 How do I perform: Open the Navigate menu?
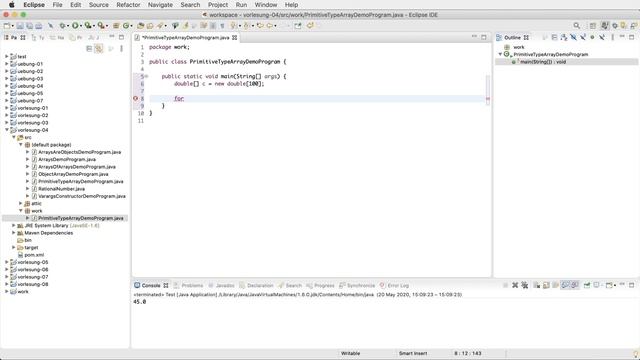(x=160, y=5)
